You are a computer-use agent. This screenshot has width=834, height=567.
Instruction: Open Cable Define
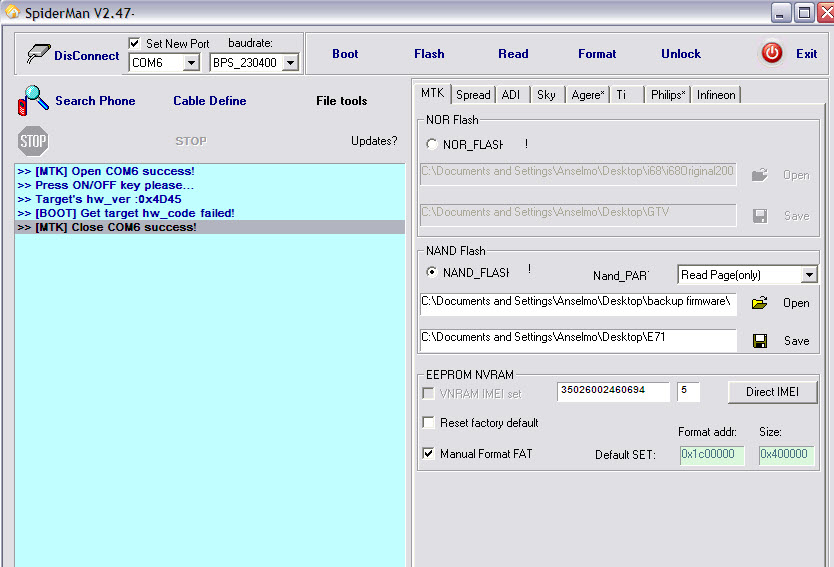210,101
